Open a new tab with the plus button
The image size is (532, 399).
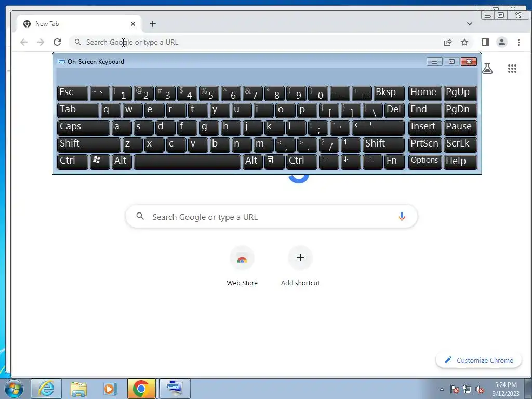[153, 24]
